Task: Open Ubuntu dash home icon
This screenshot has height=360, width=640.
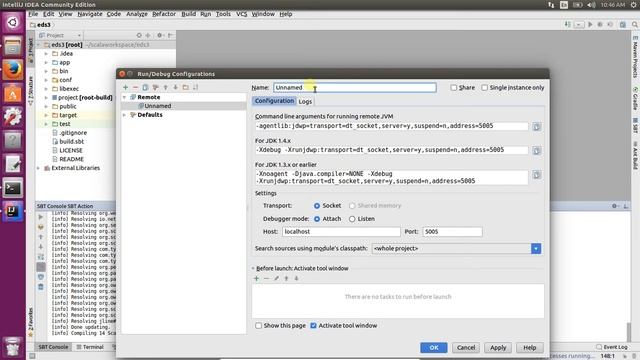Action: [x=13, y=22]
